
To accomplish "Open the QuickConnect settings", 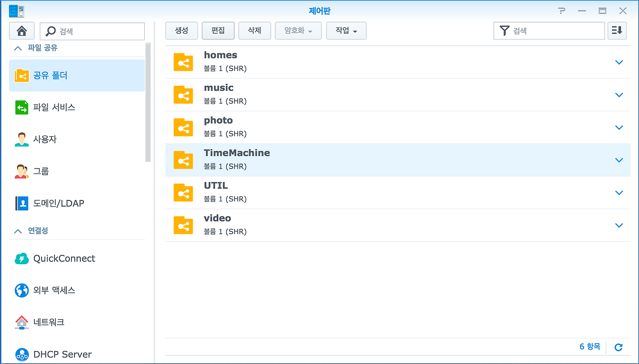I will (x=64, y=258).
